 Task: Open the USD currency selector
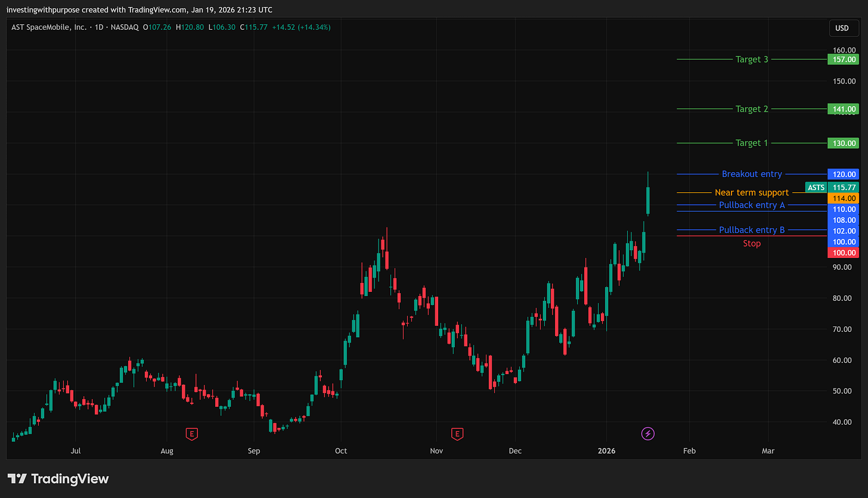(842, 28)
